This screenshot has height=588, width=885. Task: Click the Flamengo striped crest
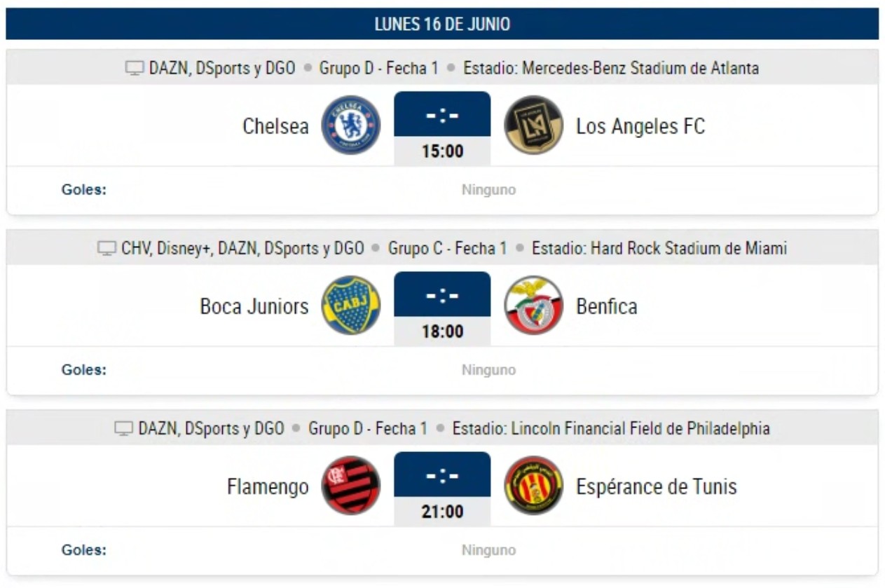pos(350,486)
